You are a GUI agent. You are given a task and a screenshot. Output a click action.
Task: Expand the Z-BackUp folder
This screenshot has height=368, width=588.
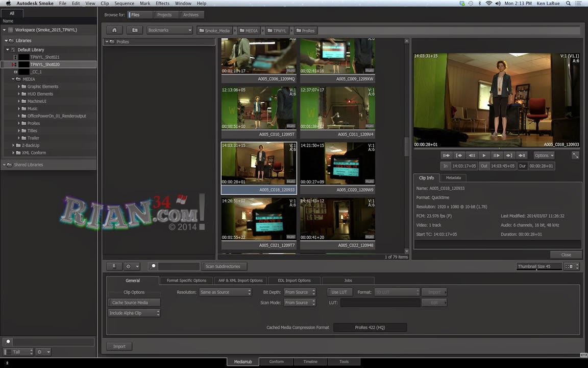[13, 145]
